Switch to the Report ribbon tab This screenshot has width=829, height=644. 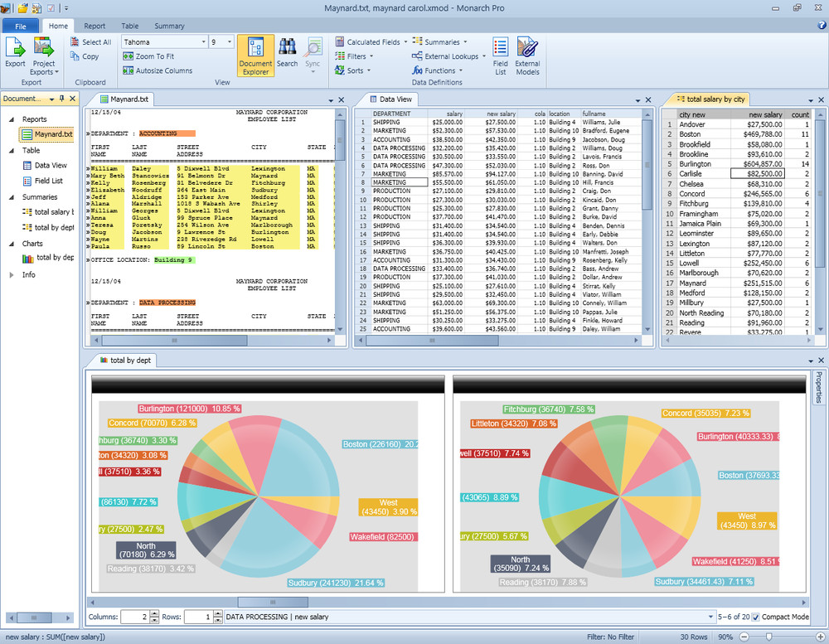(x=95, y=25)
